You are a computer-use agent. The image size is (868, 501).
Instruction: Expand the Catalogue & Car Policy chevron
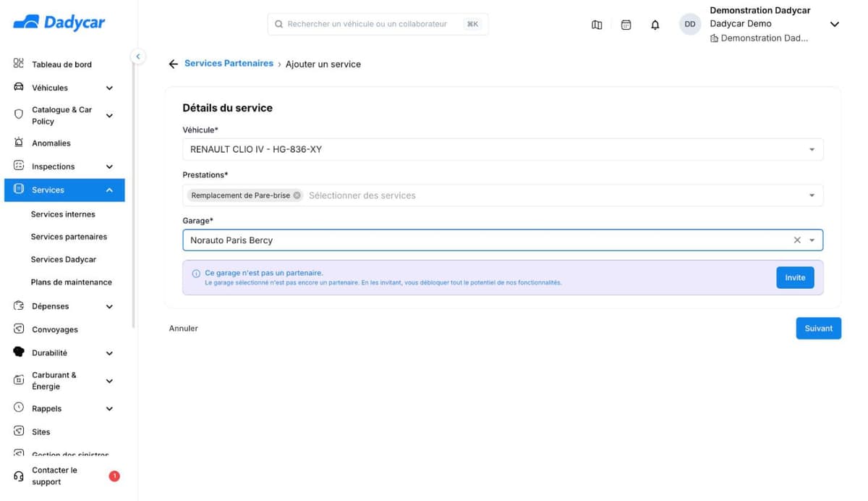(x=109, y=116)
